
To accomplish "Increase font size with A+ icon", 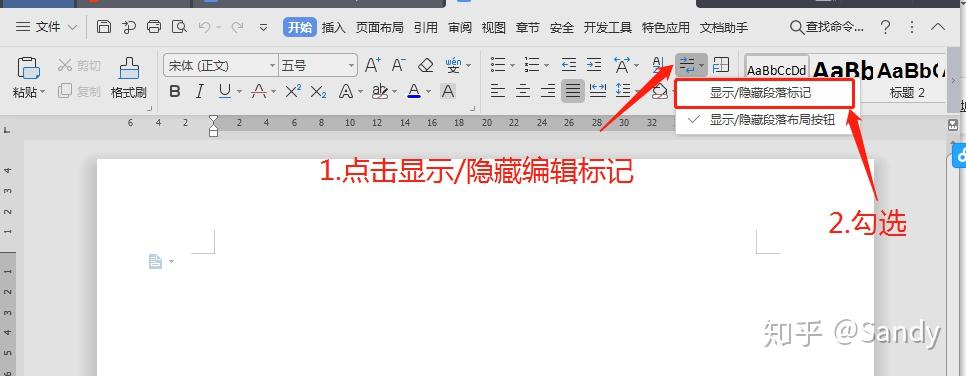I will point(373,65).
